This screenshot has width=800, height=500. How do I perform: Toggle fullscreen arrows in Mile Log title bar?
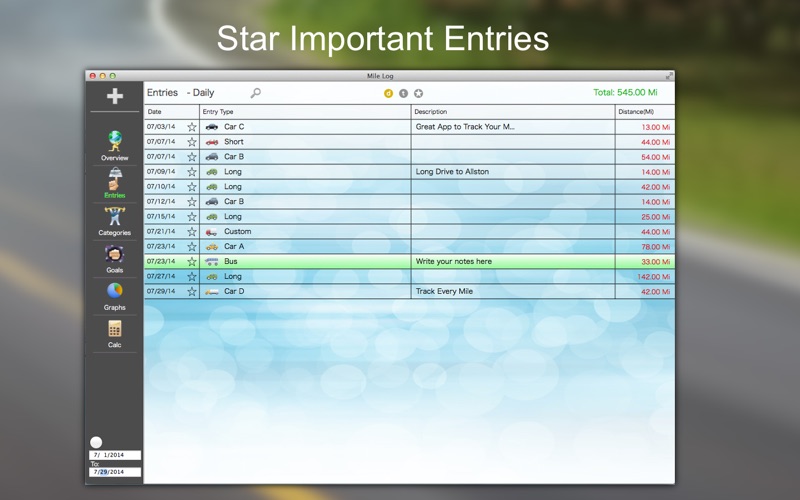click(669, 76)
